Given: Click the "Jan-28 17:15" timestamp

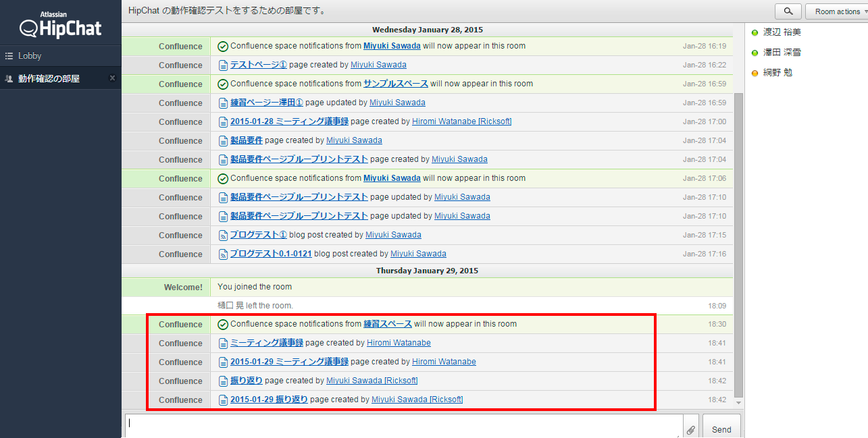Looking at the screenshot, I should click(x=705, y=236).
